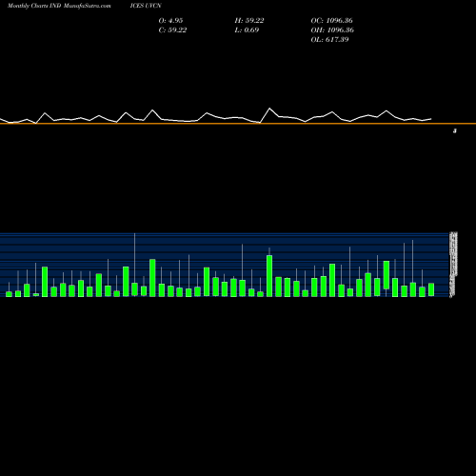The height and width of the screenshot is (476, 476).
Task: Click the 'OC: 1096.36' reading
Action: [x=331, y=21]
